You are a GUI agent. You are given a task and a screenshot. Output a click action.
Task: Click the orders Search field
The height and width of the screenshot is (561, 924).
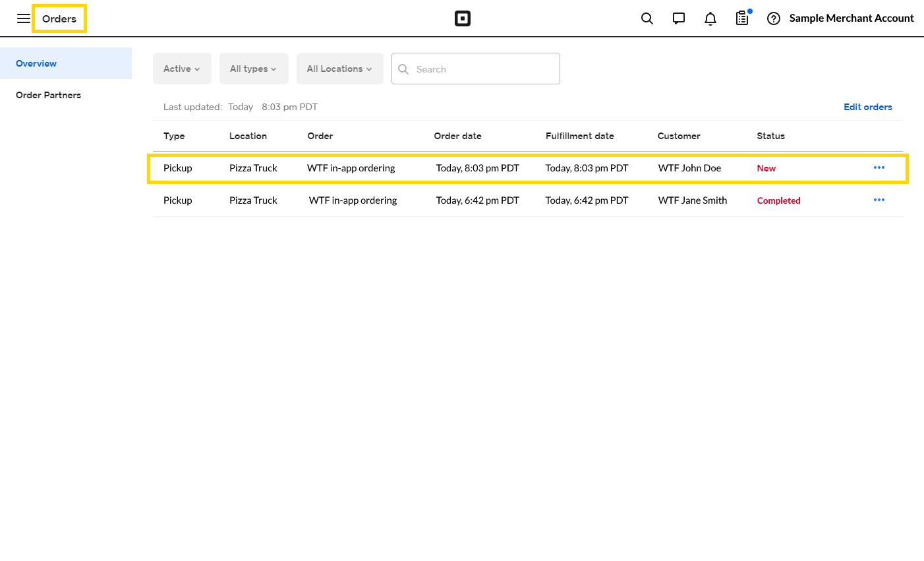pos(476,69)
